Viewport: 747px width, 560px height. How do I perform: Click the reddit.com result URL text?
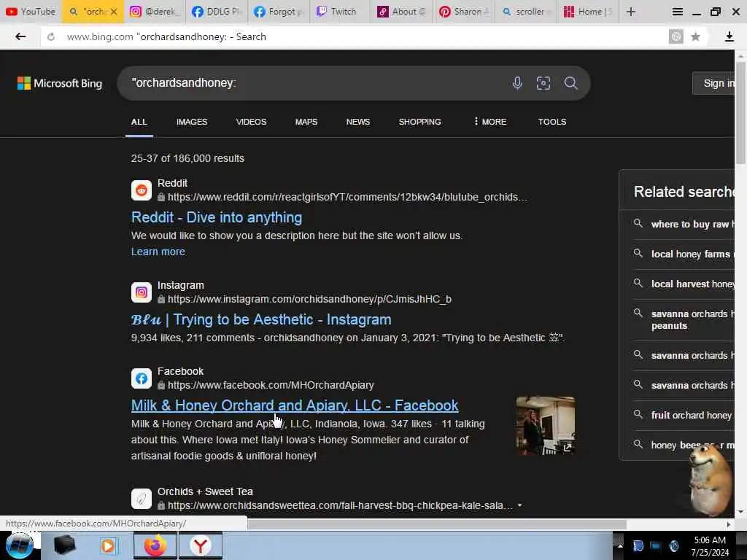[x=347, y=197]
